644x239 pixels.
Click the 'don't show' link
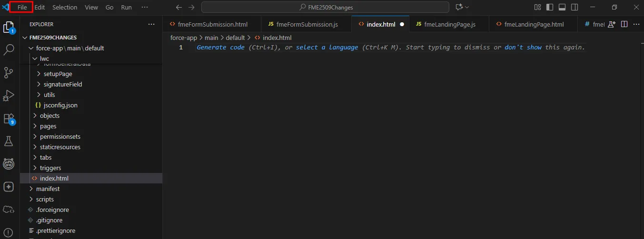(523, 48)
